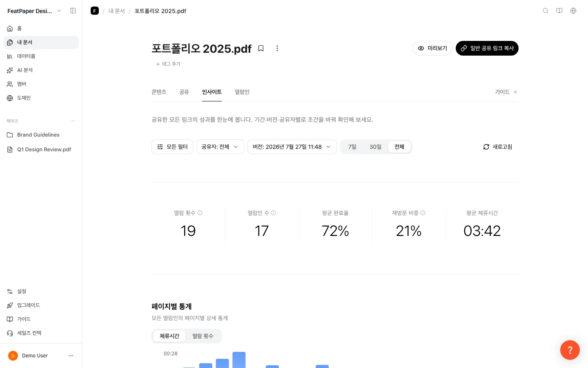This screenshot has height=368, width=588.
Task: Open 멤버 page
Action: coord(41,84)
